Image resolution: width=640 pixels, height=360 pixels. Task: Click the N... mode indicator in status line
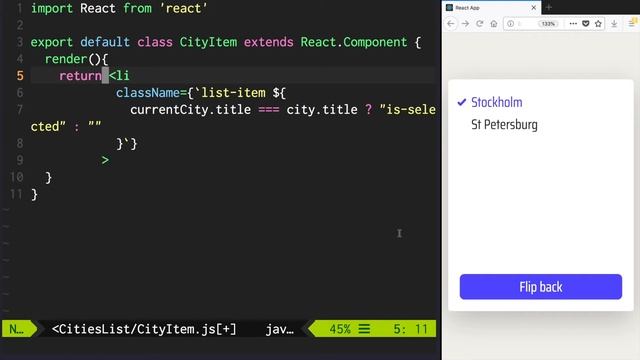coord(16,329)
